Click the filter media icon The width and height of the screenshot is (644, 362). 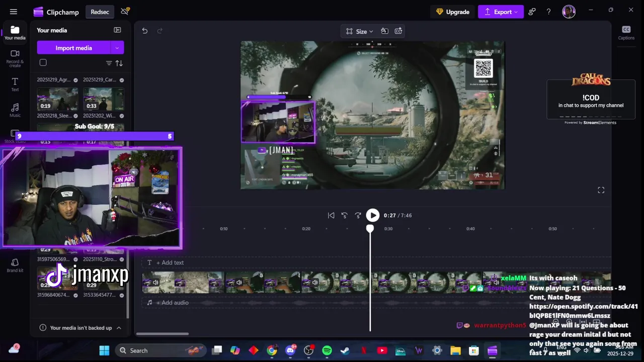click(x=109, y=63)
